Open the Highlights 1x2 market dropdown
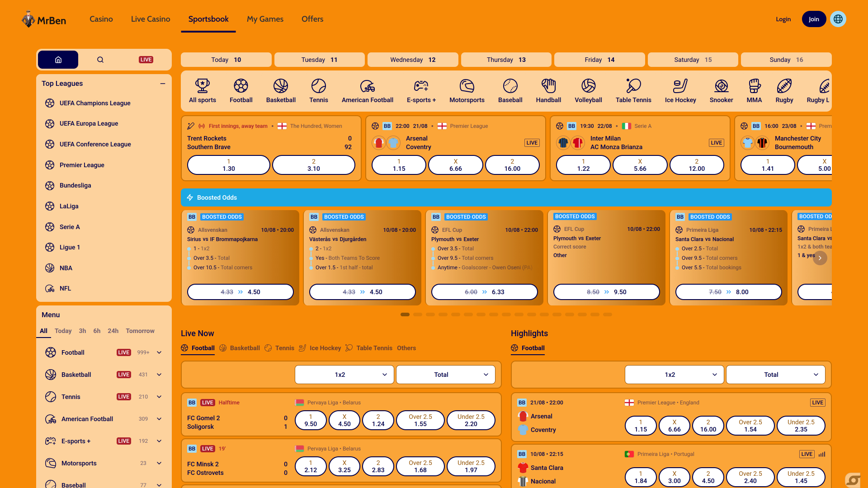Image resolution: width=868 pixels, height=488 pixels. pyautogui.click(x=675, y=375)
